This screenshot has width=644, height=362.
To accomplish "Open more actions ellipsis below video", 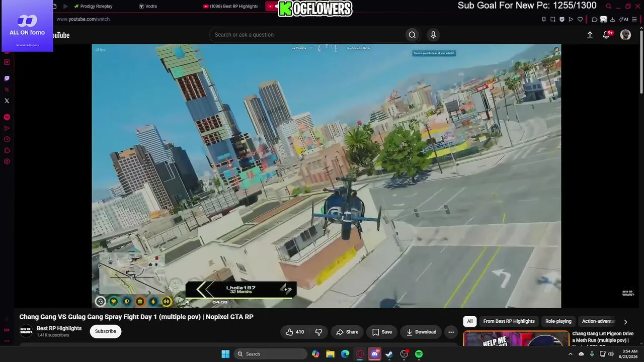I will 451,332.
